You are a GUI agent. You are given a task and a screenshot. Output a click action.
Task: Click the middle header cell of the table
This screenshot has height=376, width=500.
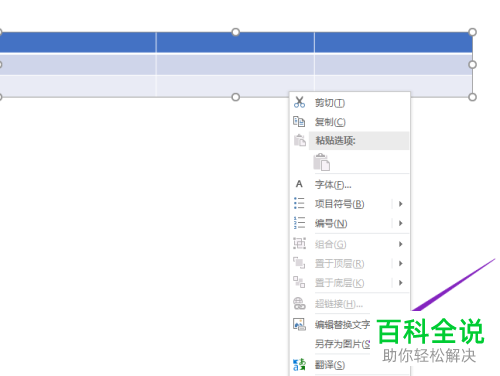[x=235, y=42]
